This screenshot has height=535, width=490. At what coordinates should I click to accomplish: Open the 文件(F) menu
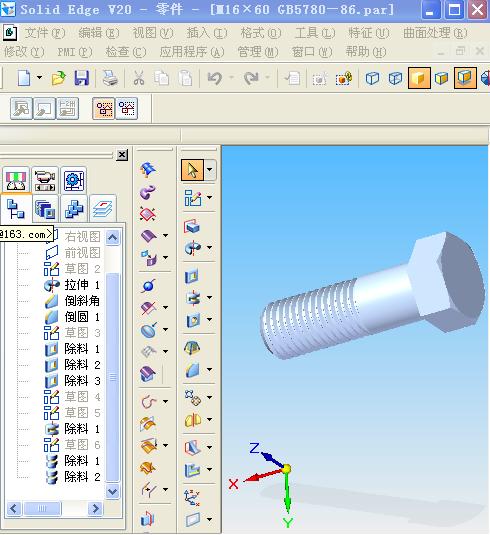(x=45, y=33)
